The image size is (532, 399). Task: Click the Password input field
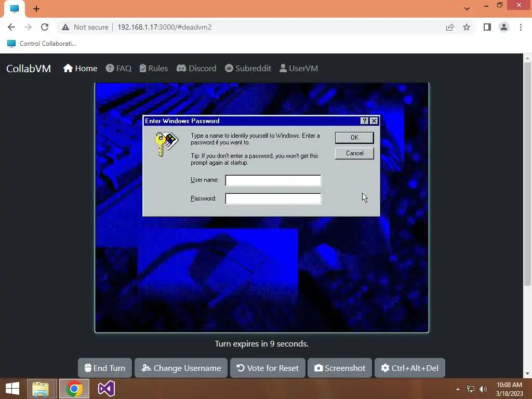coord(273,199)
